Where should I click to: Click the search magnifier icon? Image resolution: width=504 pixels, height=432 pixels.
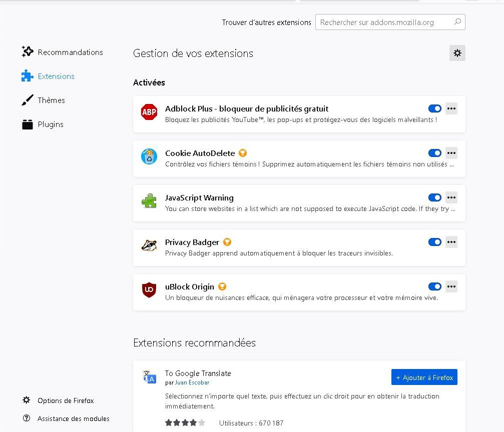[457, 22]
